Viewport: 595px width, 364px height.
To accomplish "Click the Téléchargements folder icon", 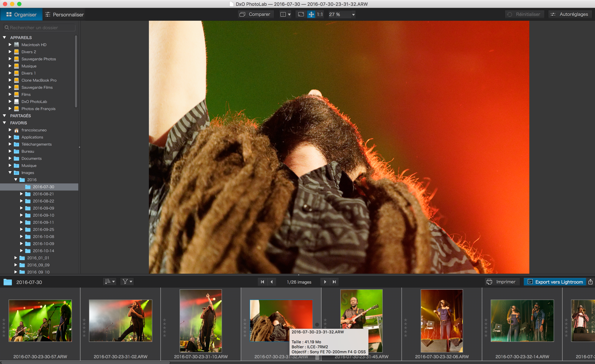I will pyautogui.click(x=16, y=144).
